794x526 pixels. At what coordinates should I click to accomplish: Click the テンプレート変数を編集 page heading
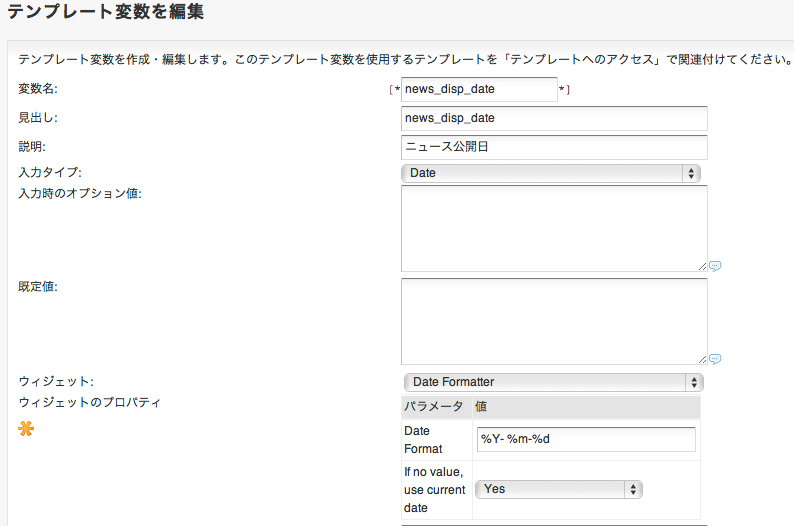point(107,13)
